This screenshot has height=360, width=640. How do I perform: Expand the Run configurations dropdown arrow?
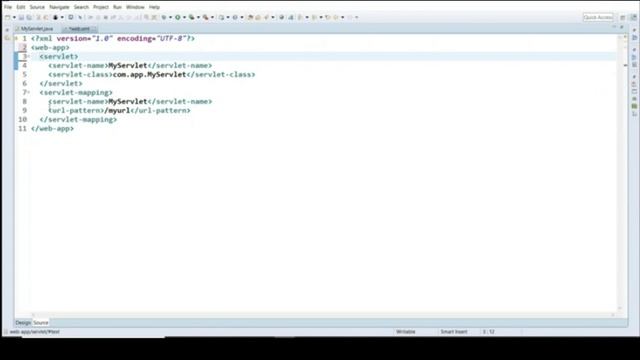point(184,17)
